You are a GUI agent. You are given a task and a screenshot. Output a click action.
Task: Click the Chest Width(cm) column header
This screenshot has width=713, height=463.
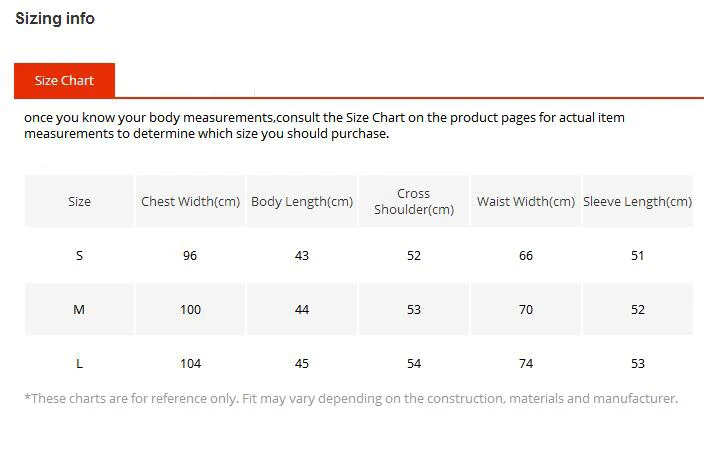coord(190,201)
